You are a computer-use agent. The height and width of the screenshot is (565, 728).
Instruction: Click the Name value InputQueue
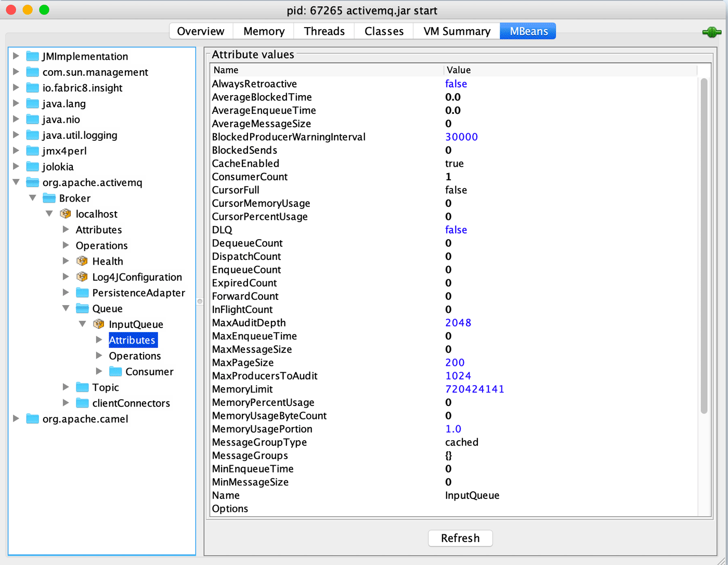[x=472, y=495]
